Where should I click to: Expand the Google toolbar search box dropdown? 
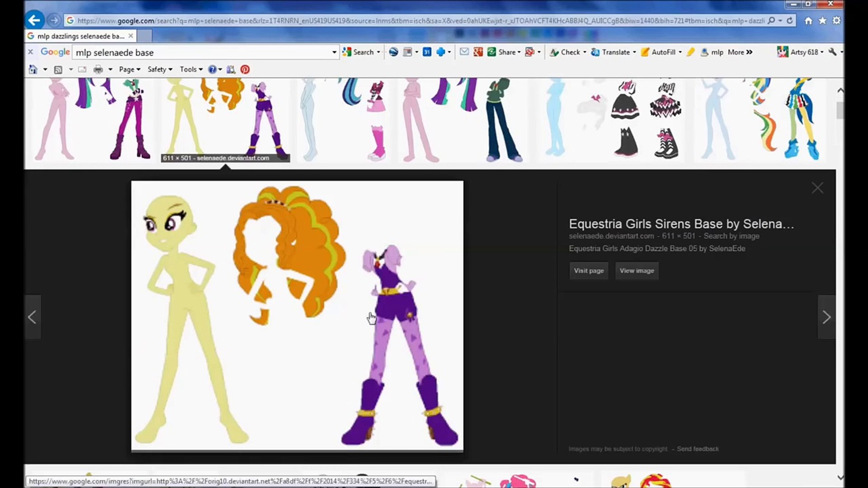click(334, 52)
